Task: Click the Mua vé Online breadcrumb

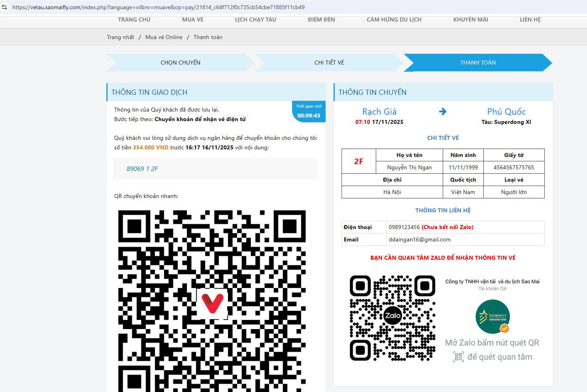Action: point(164,37)
